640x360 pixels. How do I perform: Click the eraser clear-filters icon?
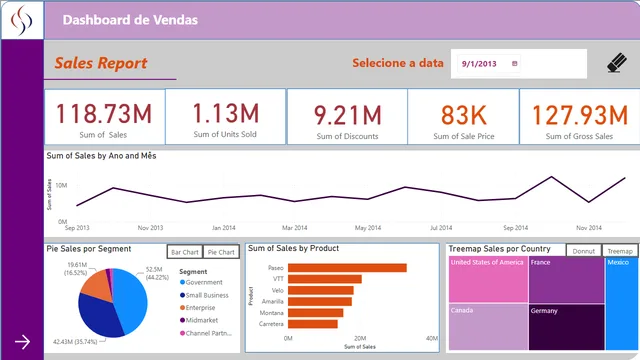point(617,63)
